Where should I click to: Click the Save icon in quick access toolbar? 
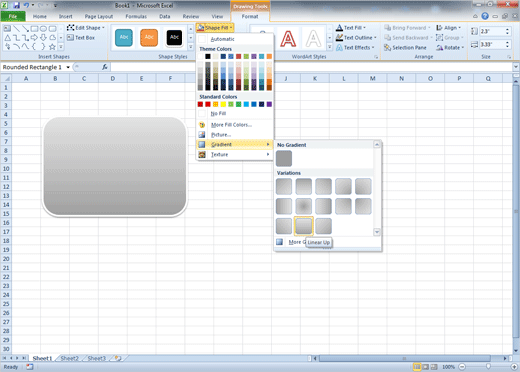click(x=16, y=5)
